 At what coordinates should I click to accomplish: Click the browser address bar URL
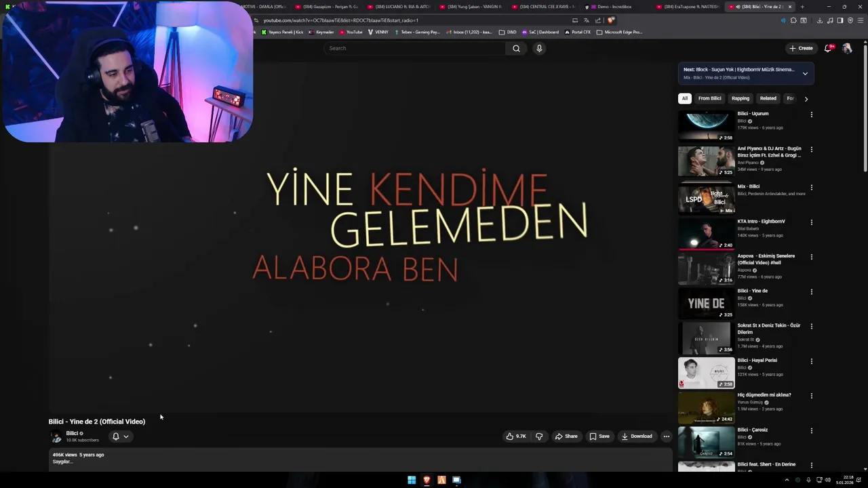341,20
